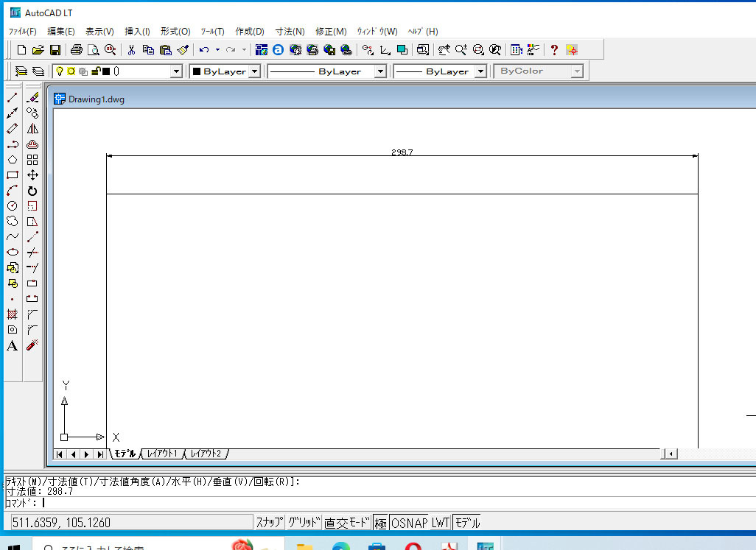Image resolution: width=756 pixels, height=550 pixels.
Task: Select the Erase tool
Action: pyautogui.click(x=32, y=97)
